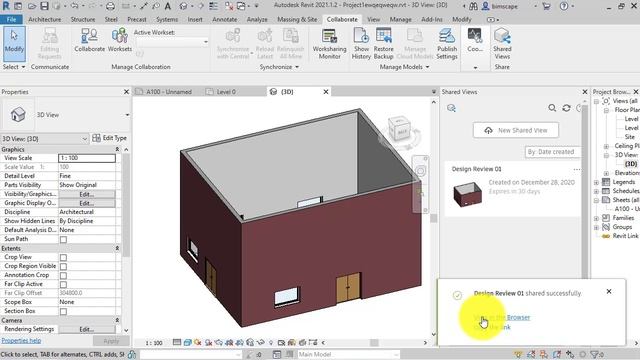Click Edit for Visibility/Graphics
This screenshot has height=360, width=640.
coord(87,194)
